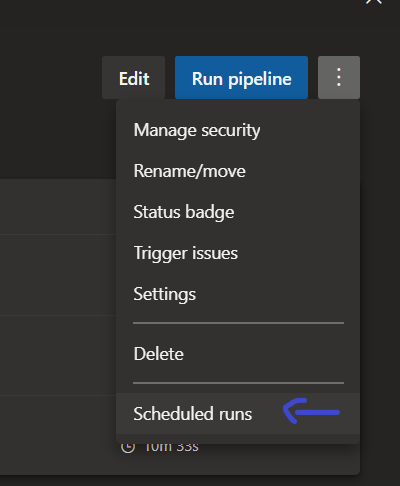Click the Edit button

point(134,77)
